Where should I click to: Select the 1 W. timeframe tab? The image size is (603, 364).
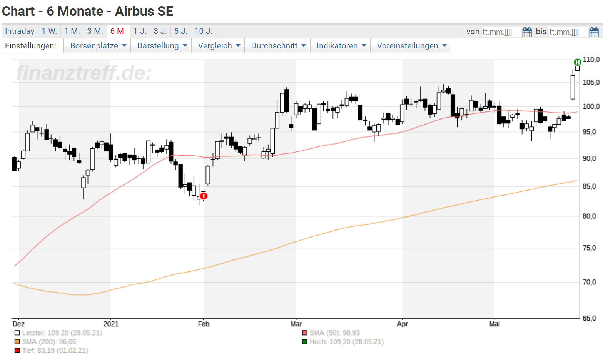49,31
